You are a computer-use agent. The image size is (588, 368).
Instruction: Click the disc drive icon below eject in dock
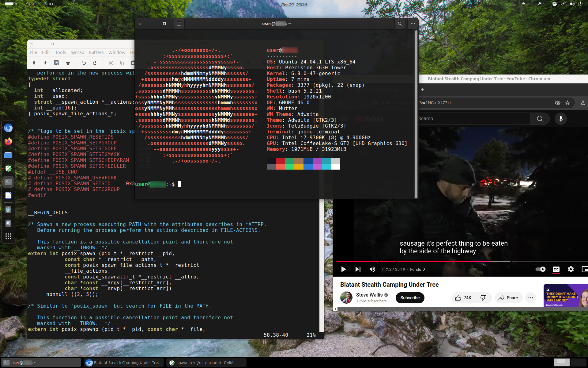pos(8,223)
